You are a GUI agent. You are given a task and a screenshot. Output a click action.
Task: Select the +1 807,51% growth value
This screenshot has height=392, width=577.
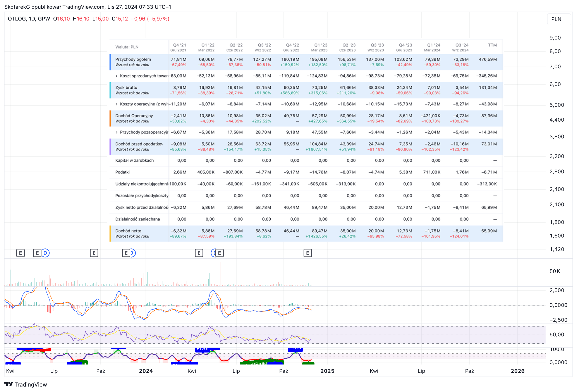[316, 150]
